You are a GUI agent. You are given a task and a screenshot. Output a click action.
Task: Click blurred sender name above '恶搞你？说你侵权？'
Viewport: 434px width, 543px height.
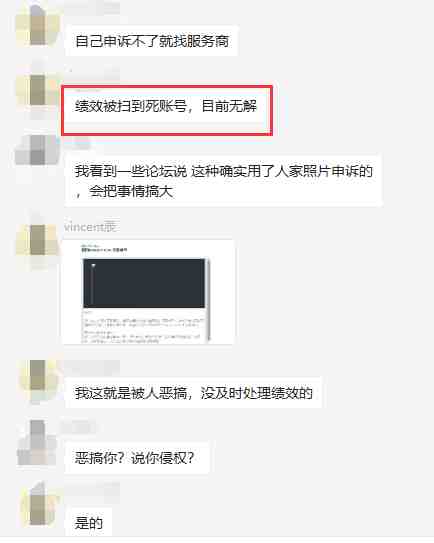(80, 427)
